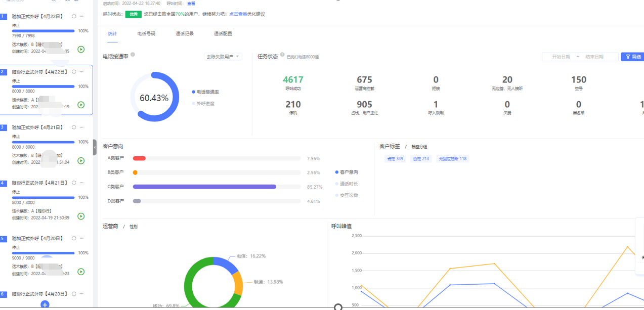Collapse the left task list panel handle
Image resolution: width=644 pixels, height=310 pixels.
tap(95, 148)
